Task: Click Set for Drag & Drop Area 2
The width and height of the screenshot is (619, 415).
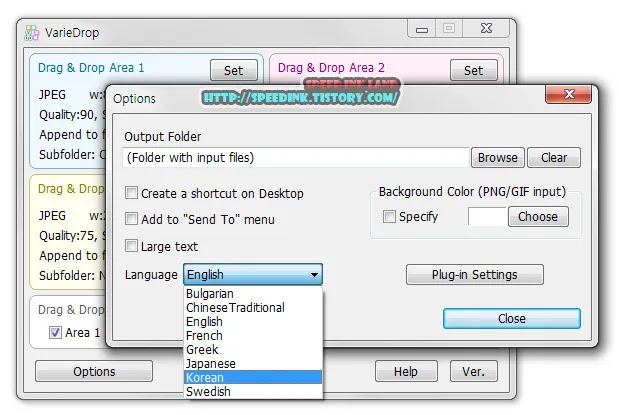Action: 474,70
